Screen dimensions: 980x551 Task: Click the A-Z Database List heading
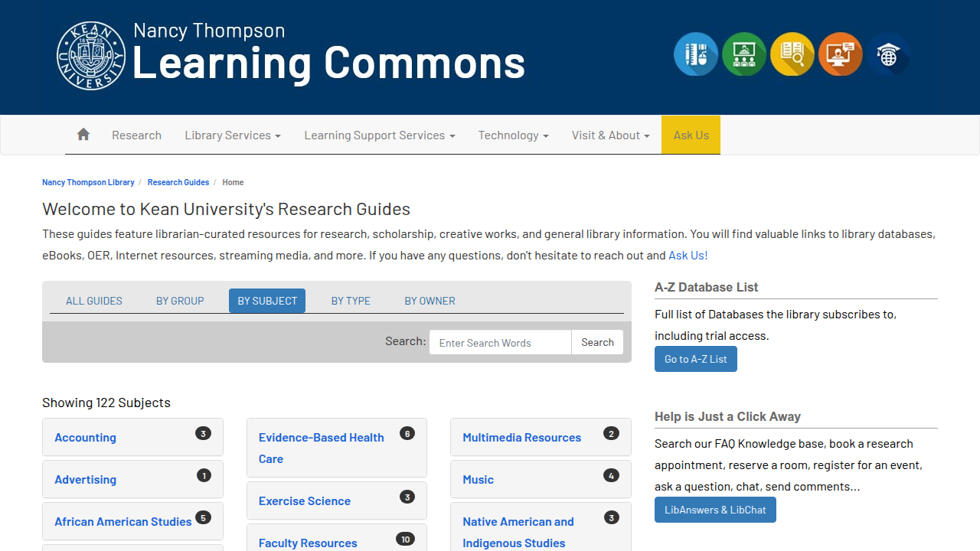[706, 288]
